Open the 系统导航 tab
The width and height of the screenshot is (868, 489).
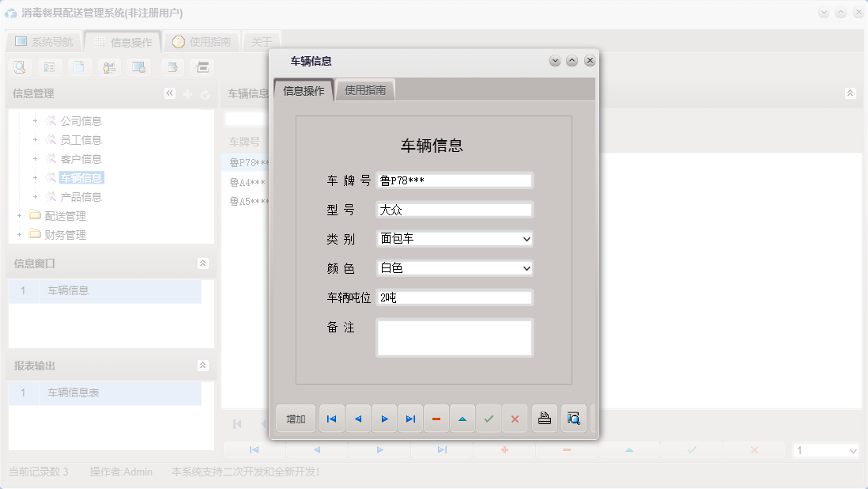tap(47, 41)
